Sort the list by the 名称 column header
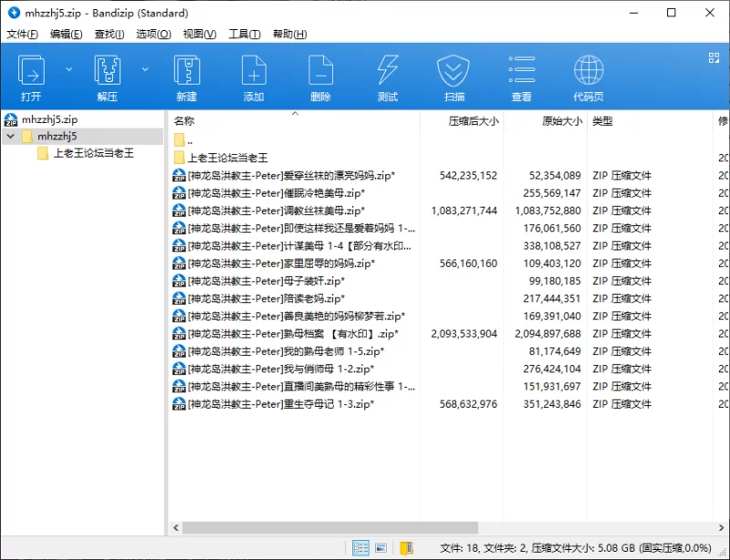Image resolution: width=730 pixels, height=560 pixels. pyautogui.click(x=184, y=120)
